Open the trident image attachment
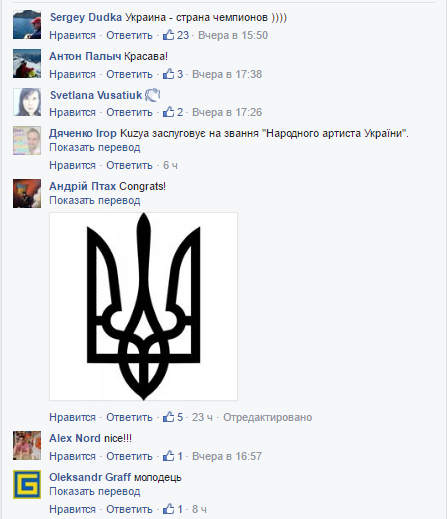This screenshot has width=447, height=519. click(x=143, y=306)
